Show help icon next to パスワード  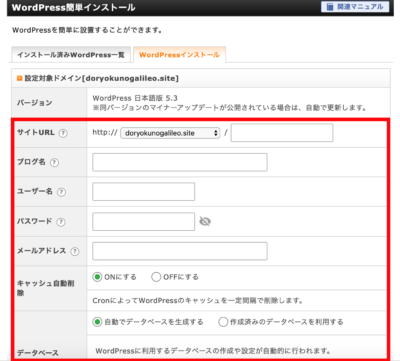[x=61, y=222]
